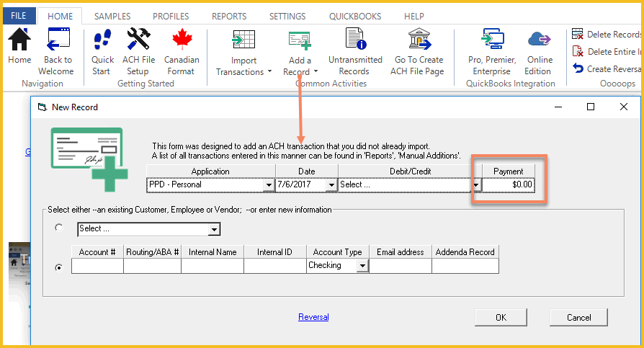Click the OK button
This screenshot has width=644, height=348.
point(501,317)
